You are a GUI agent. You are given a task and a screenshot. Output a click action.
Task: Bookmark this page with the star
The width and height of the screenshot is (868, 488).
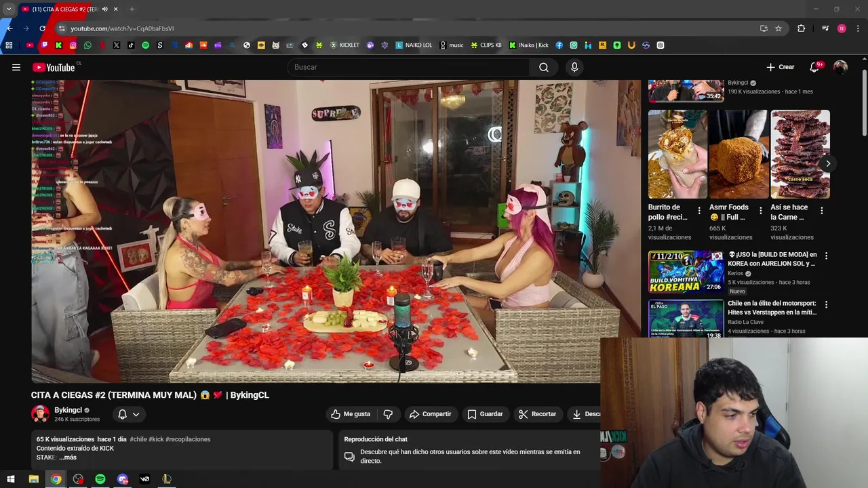[x=778, y=28]
